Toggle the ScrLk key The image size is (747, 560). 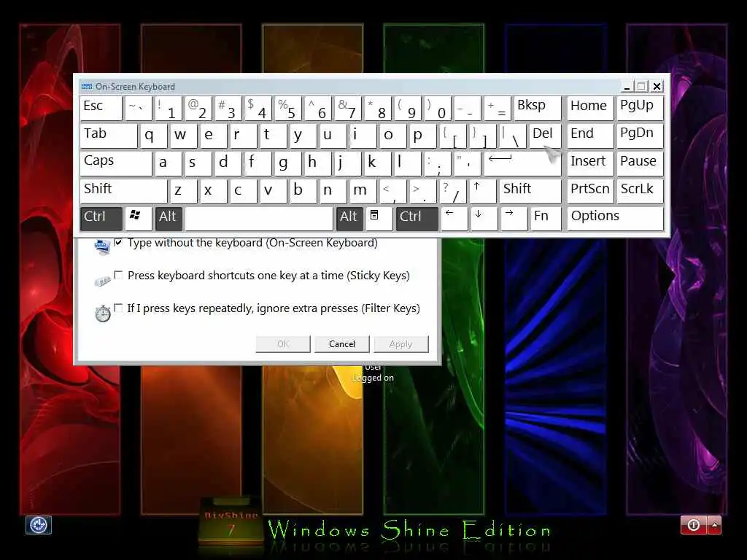(640, 191)
